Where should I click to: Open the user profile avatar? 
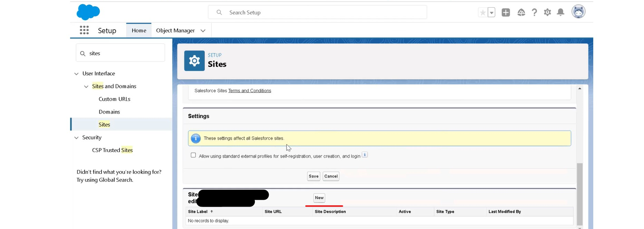pyautogui.click(x=578, y=12)
